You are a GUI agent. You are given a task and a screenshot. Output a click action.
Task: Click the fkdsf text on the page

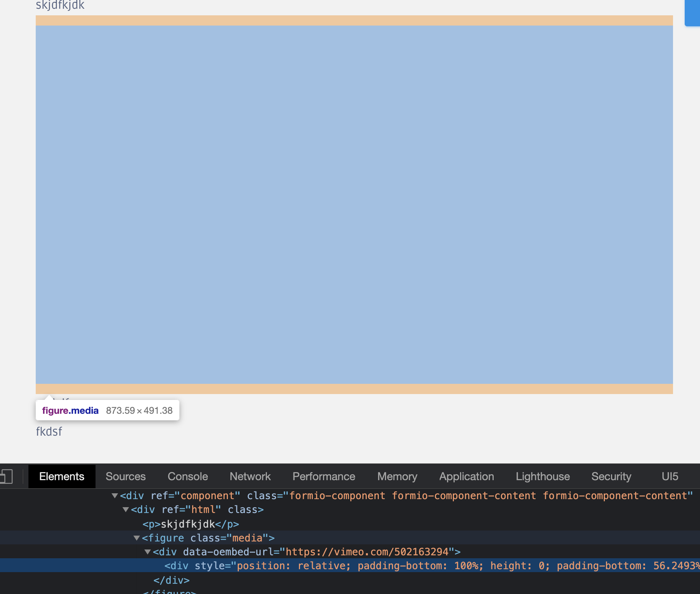[49, 431]
